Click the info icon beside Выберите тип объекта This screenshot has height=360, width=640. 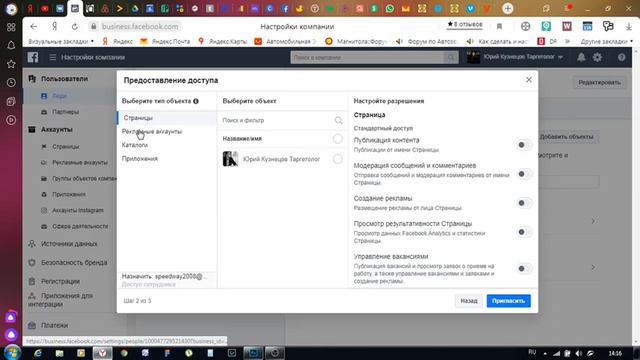point(196,101)
